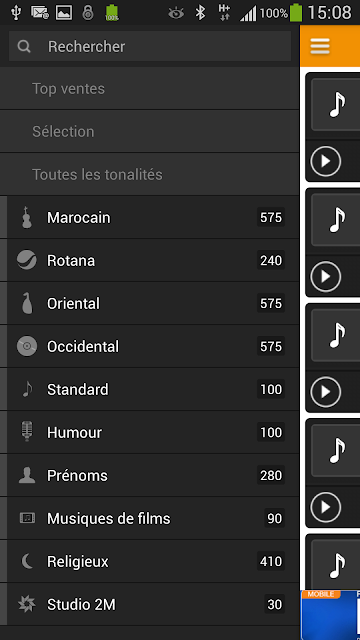The height and width of the screenshot is (640, 360).
Task: Choose the Oriental oud icon
Action: (x=27, y=303)
